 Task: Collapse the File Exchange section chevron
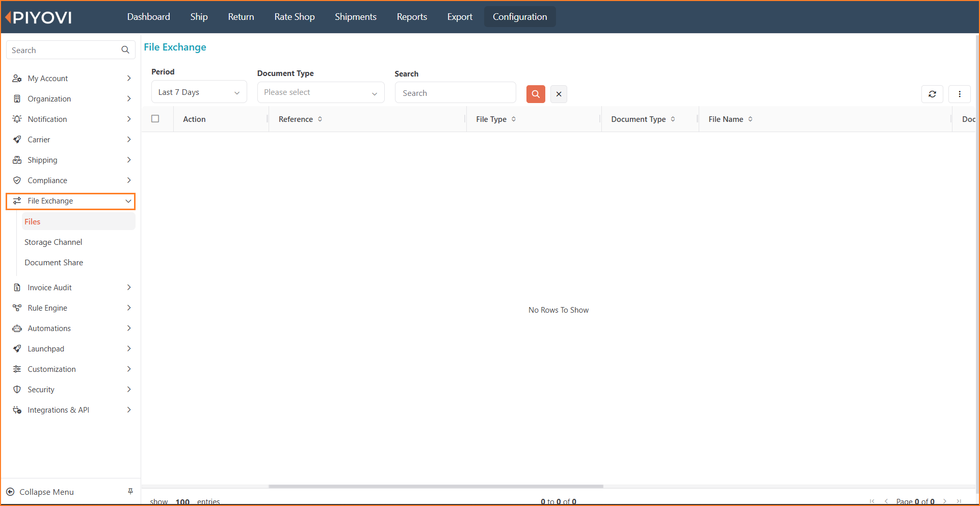pos(128,201)
